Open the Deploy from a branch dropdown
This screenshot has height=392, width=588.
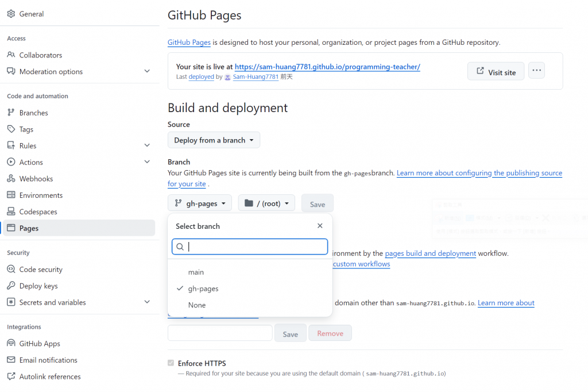click(214, 140)
